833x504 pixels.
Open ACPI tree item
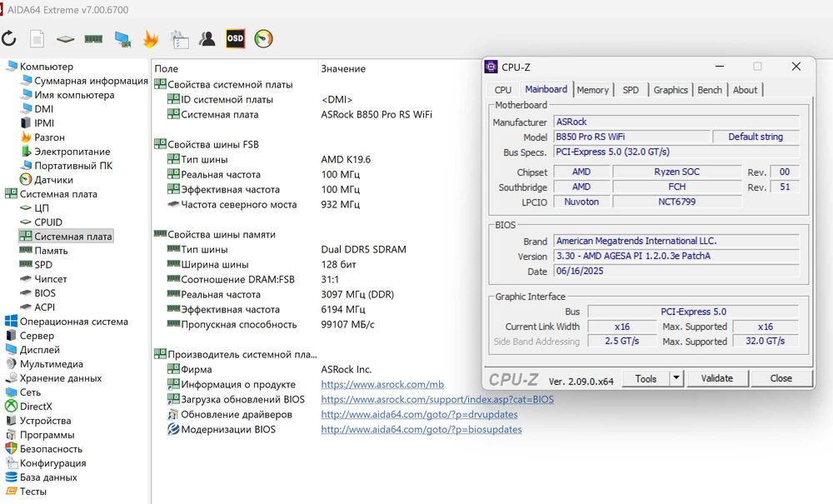tap(45, 307)
